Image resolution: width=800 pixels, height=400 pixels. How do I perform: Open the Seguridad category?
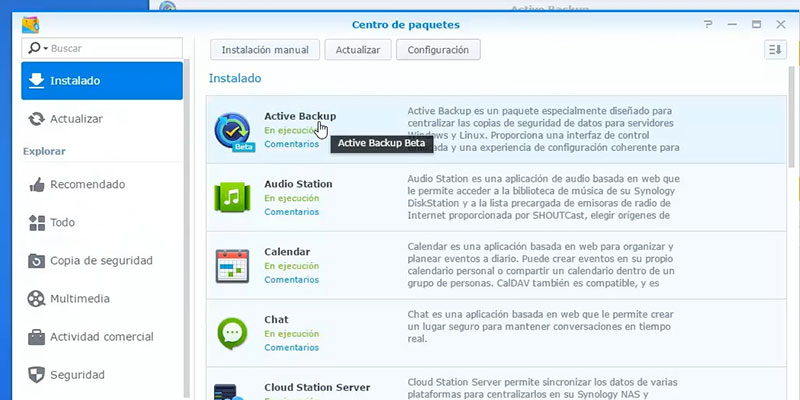[102, 375]
